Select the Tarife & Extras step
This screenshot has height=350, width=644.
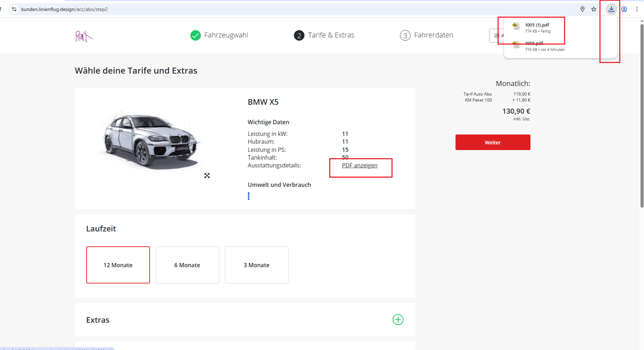[x=324, y=35]
